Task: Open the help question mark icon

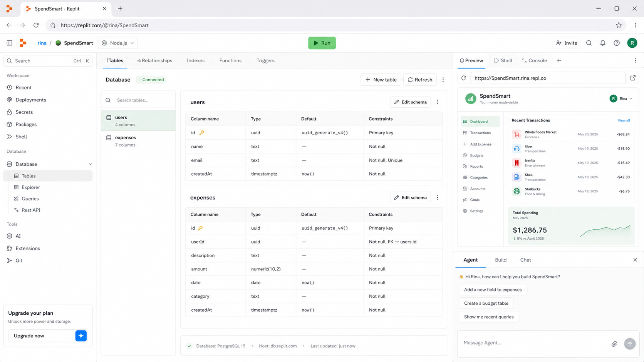Action: click(617, 43)
